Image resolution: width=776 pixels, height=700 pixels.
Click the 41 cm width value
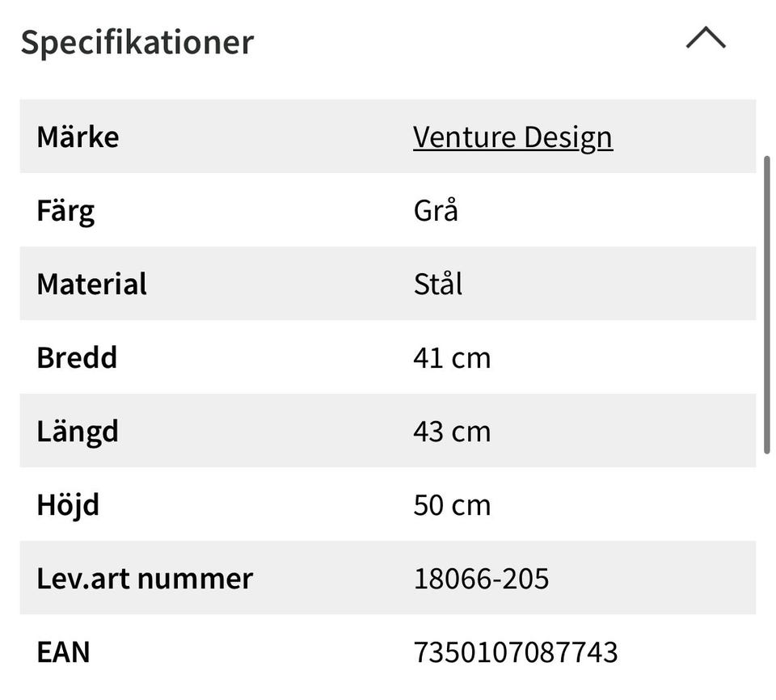point(452,358)
